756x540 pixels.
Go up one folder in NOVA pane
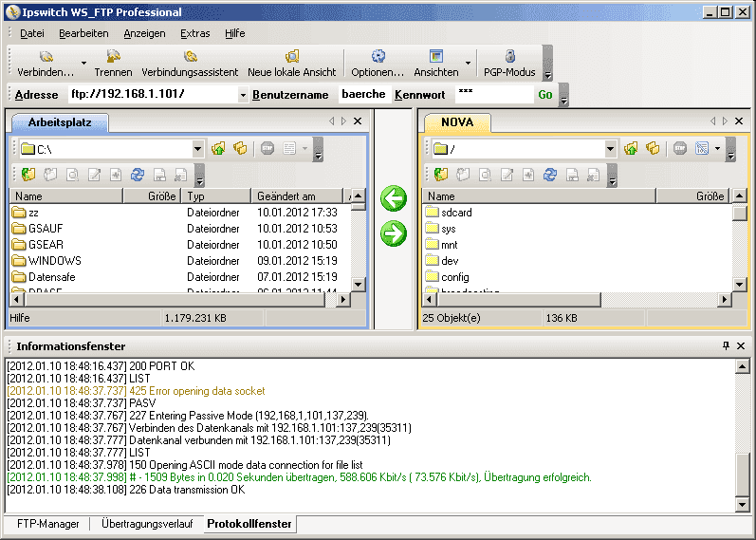pyautogui.click(x=631, y=149)
